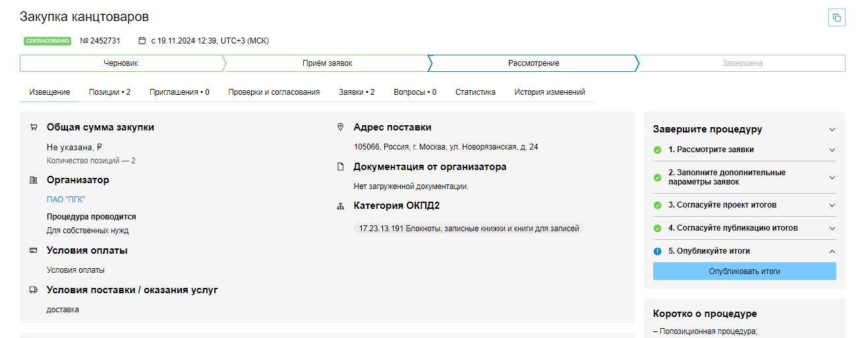
Task: Expand step 1 Рассмотрите заявки
Action: pyautogui.click(x=832, y=150)
